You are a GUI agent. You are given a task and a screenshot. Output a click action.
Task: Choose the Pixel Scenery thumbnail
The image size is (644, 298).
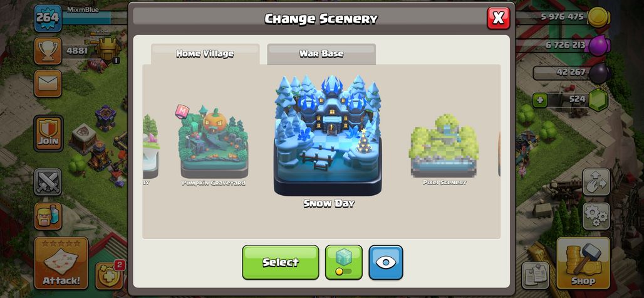[x=444, y=150]
